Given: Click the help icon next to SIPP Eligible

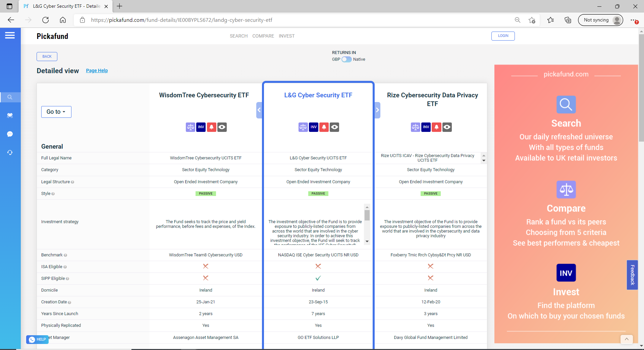Looking at the screenshot, I should pos(67,279).
